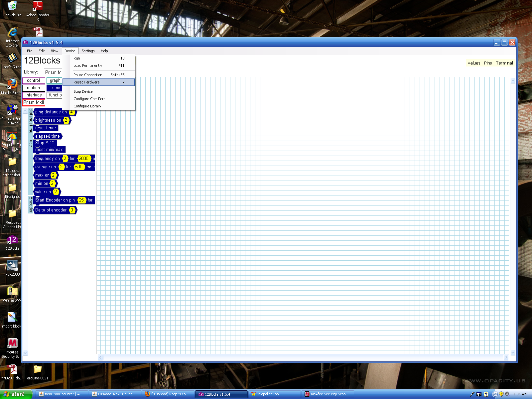
Task: Click canvas horizontal scrollbar right arrow
Action: click(506, 357)
